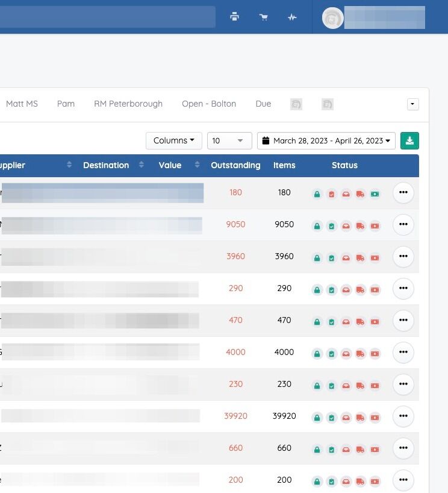This screenshot has width=448, height=493.
Task: Click the lock icon in row 230
Action: pyautogui.click(x=317, y=386)
